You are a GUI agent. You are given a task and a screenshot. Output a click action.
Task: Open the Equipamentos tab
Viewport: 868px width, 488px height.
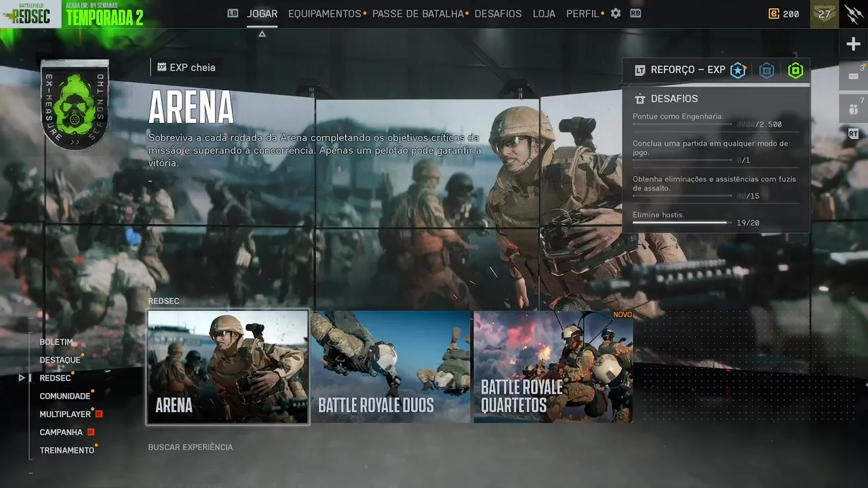click(x=325, y=14)
